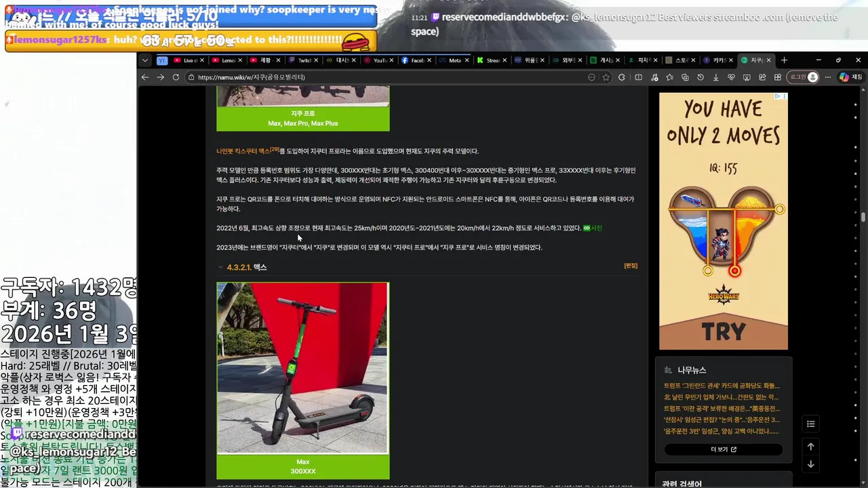This screenshot has width=868, height=488.
Task: Open the 나인봇 킥스쿠터 맥스 link
Action: (x=243, y=151)
